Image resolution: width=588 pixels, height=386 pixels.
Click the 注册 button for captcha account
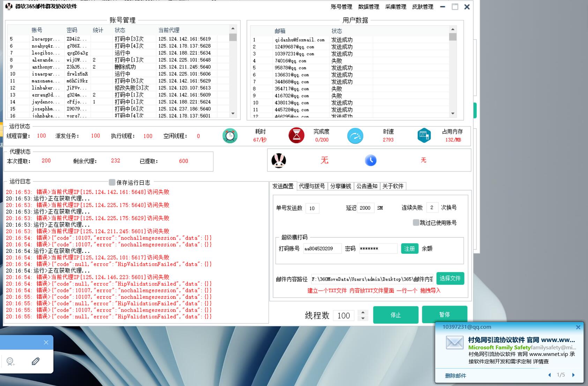(x=409, y=248)
